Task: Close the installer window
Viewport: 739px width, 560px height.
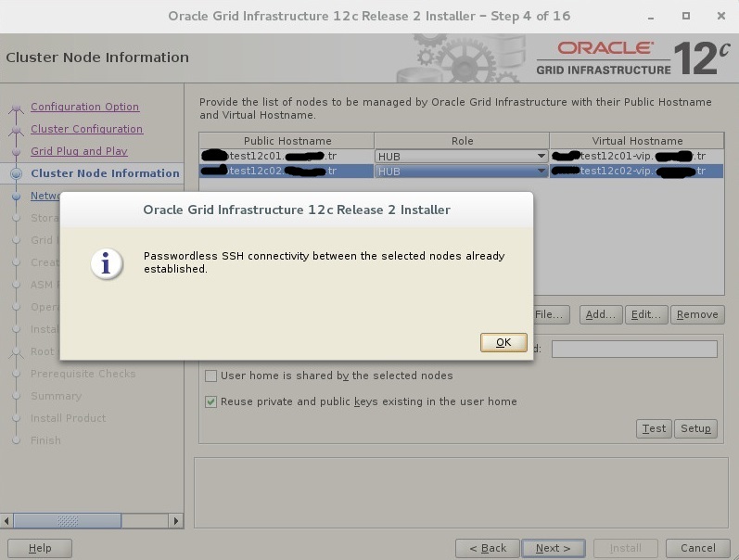Action: (x=721, y=16)
